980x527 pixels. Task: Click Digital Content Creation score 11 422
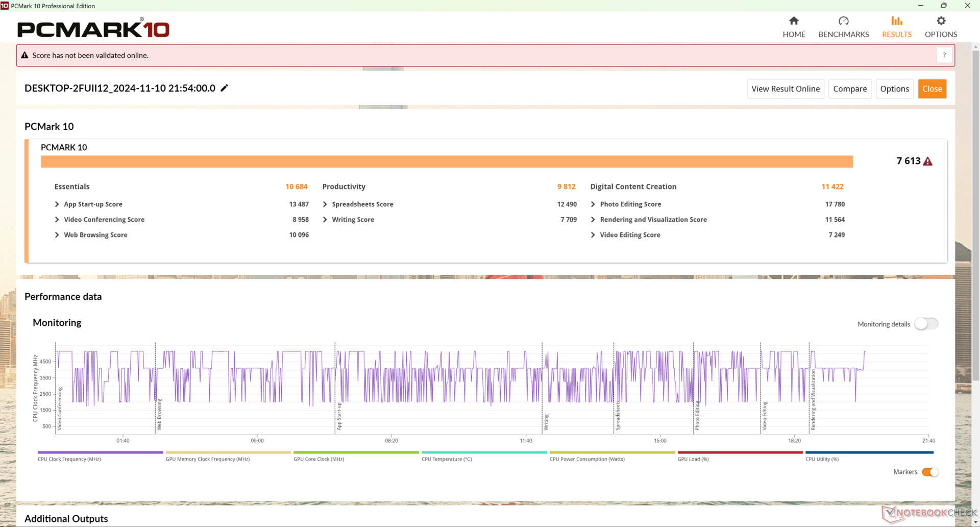(832, 187)
